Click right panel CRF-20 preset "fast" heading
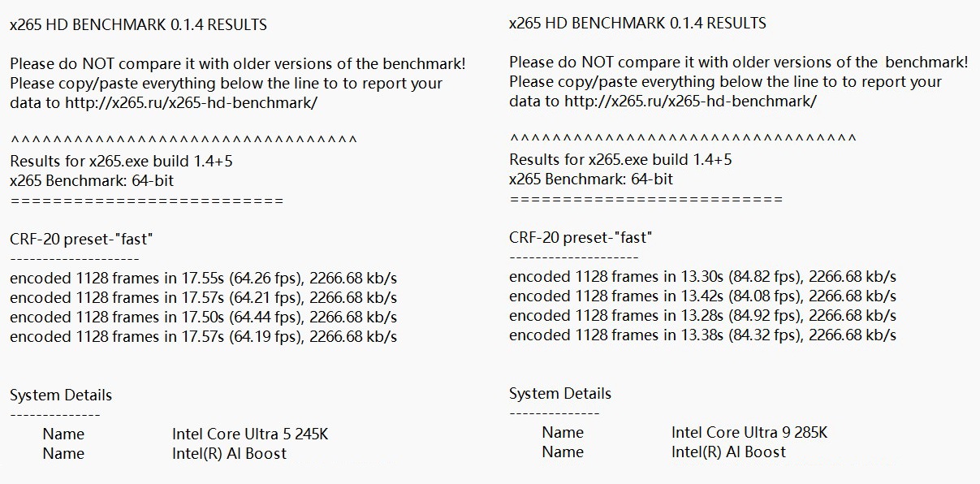 pyautogui.click(x=581, y=237)
